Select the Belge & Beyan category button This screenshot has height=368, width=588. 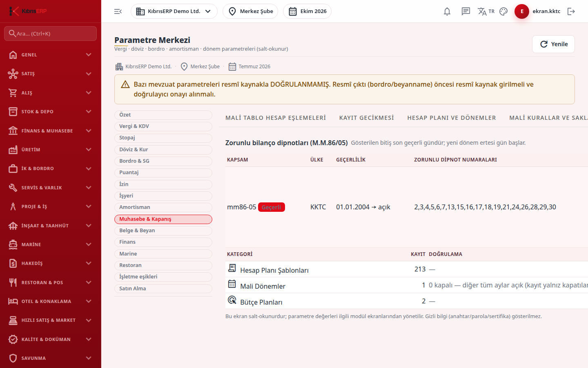tap(163, 231)
